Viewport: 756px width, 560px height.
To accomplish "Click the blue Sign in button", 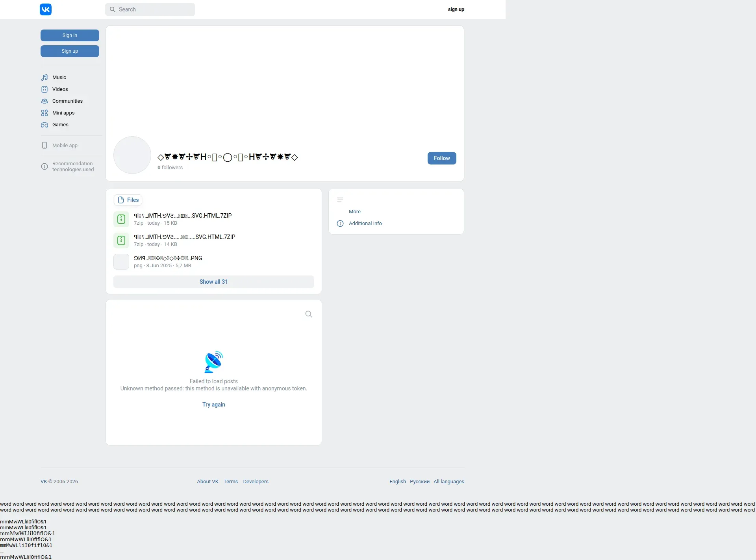I will [70, 35].
